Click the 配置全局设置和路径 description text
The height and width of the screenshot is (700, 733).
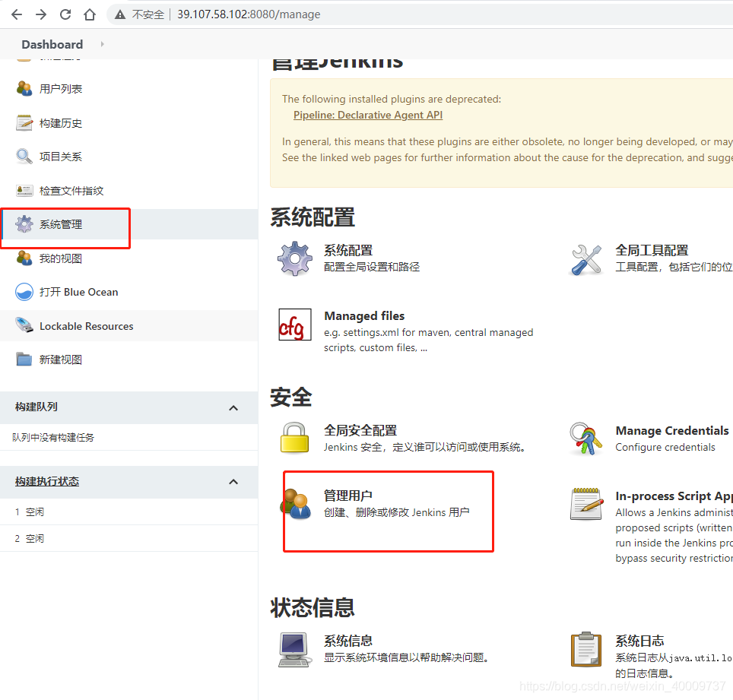[372, 267]
